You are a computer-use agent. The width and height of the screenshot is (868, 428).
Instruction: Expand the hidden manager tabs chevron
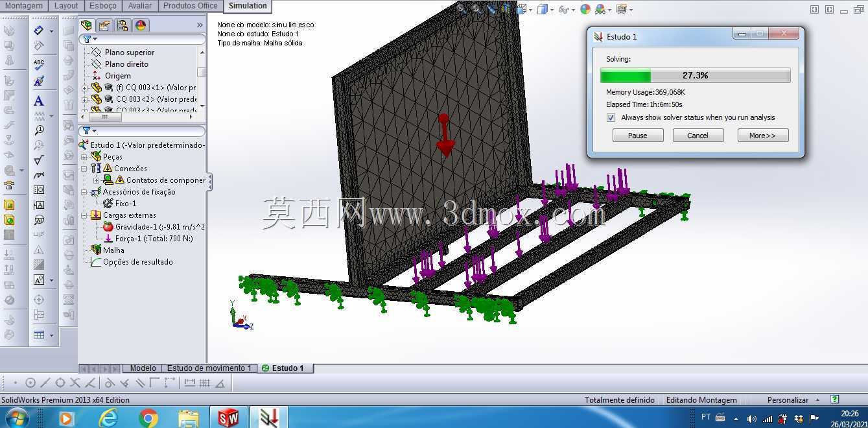point(200,25)
